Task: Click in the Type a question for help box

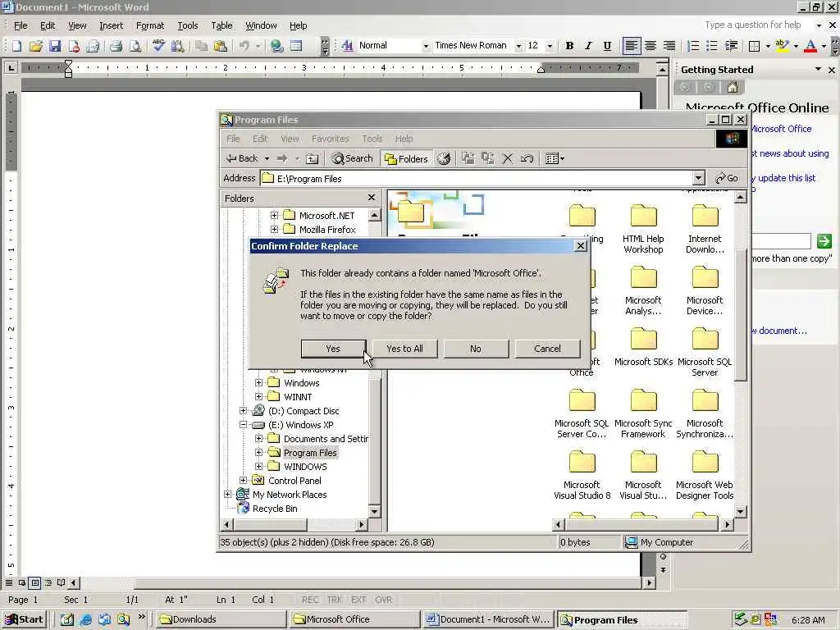Action: 753,25
